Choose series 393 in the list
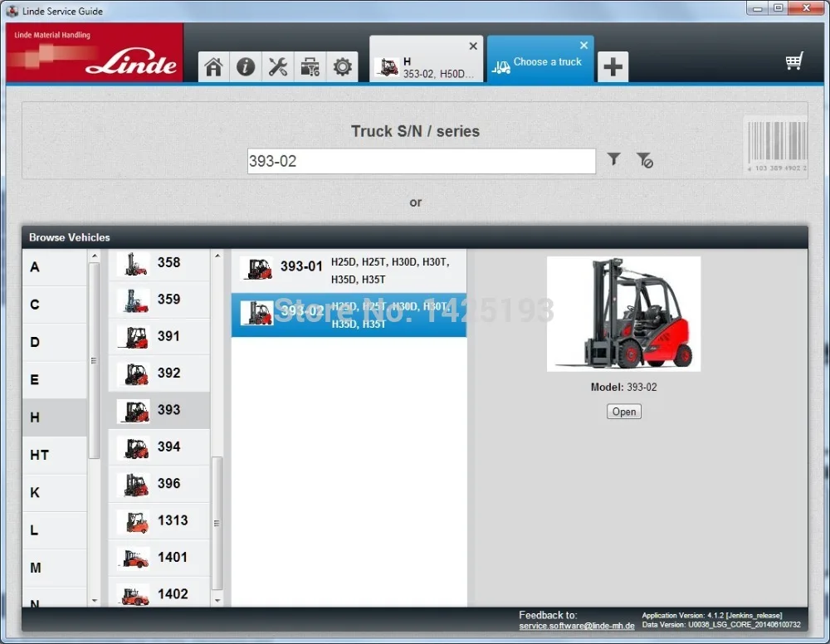The height and width of the screenshot is (644, 830). (159, 410)
